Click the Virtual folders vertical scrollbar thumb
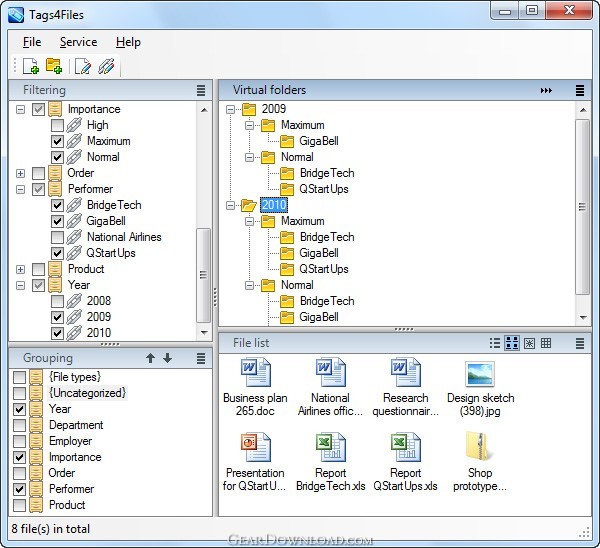The width and height of the screenshot is (600, 548). (582, 207)
